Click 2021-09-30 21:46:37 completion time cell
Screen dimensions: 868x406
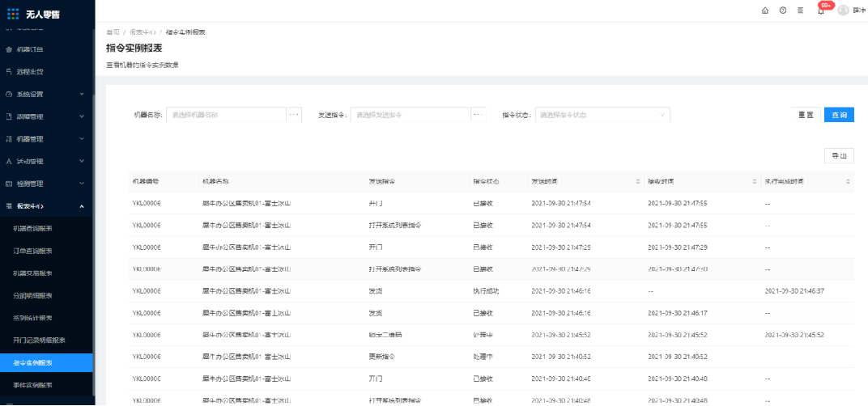(x=794, y=291)
